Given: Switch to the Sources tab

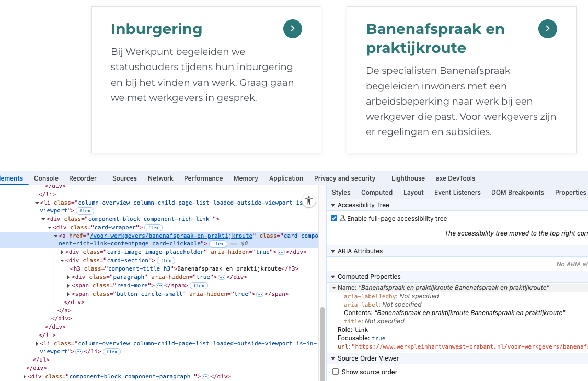Looking at the screenshot, I should tap(124, 178).
